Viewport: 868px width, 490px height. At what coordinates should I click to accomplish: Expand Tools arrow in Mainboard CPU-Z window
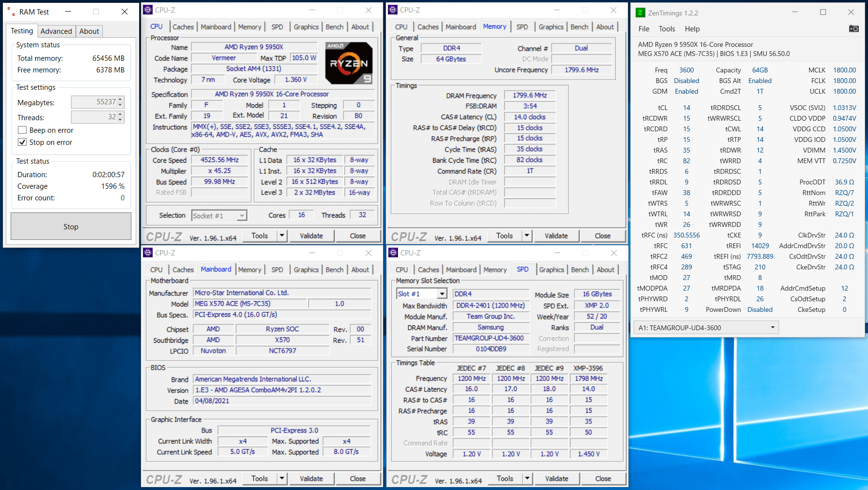282,478
